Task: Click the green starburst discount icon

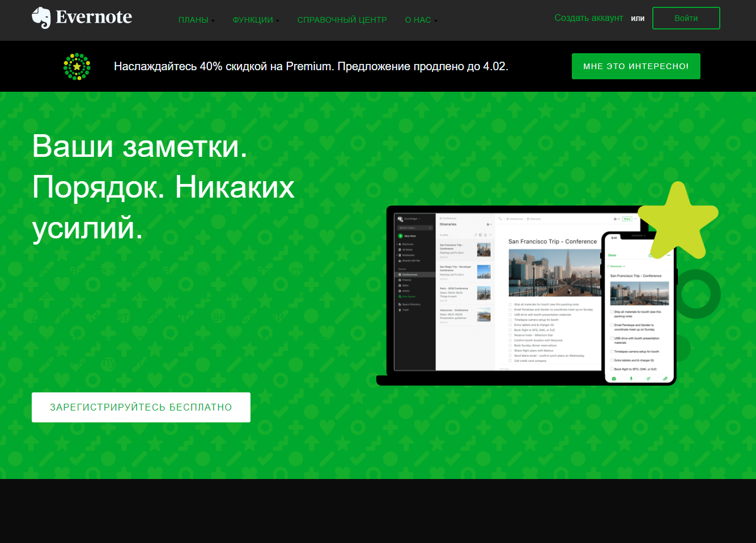Action: (77, 66)
